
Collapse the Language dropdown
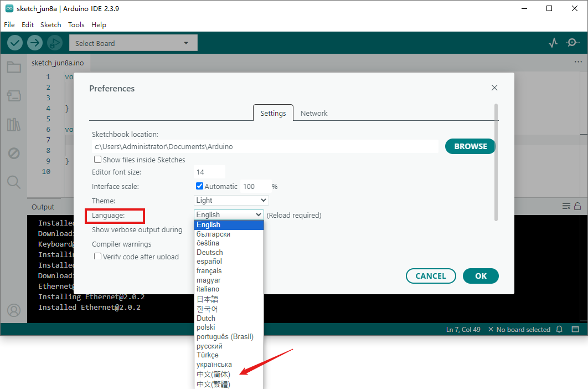click(x=229, y=214)
